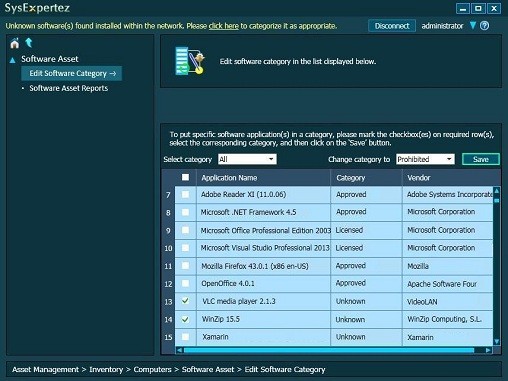The height and width of the screenshot is (381, 508).
Task: Maximize the SysExpertez window
Action: [478, 8]
